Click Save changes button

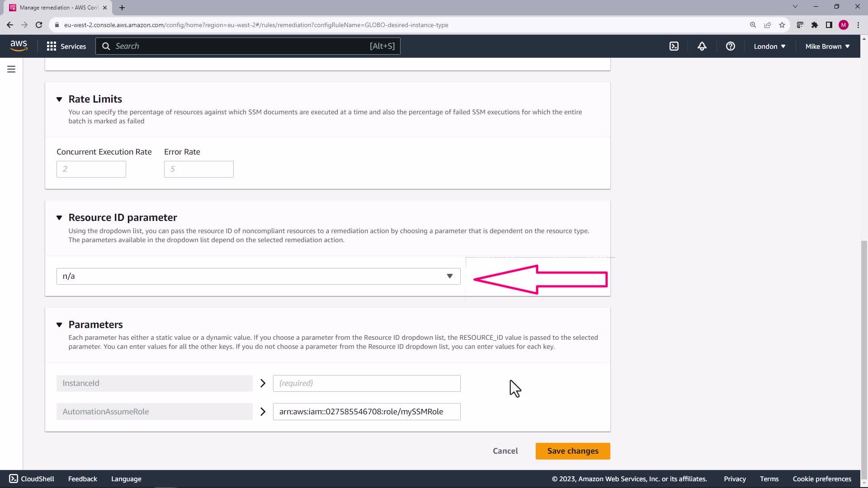coord(572,451)
